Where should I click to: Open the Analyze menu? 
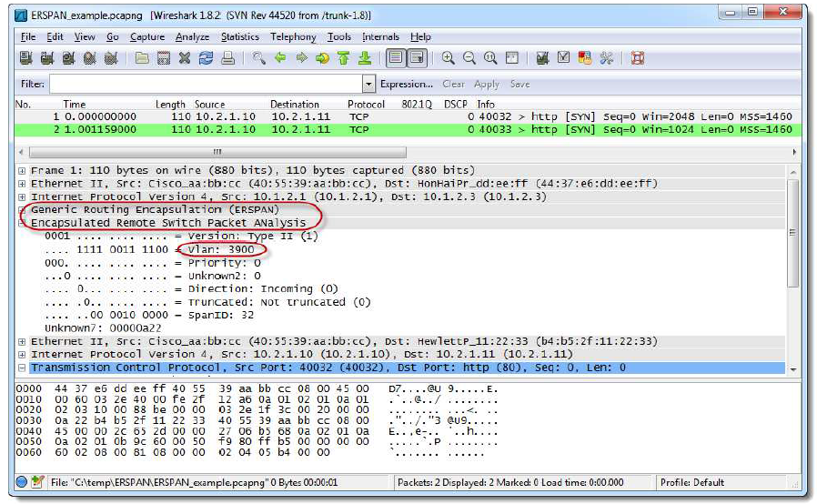coord(191,36)
